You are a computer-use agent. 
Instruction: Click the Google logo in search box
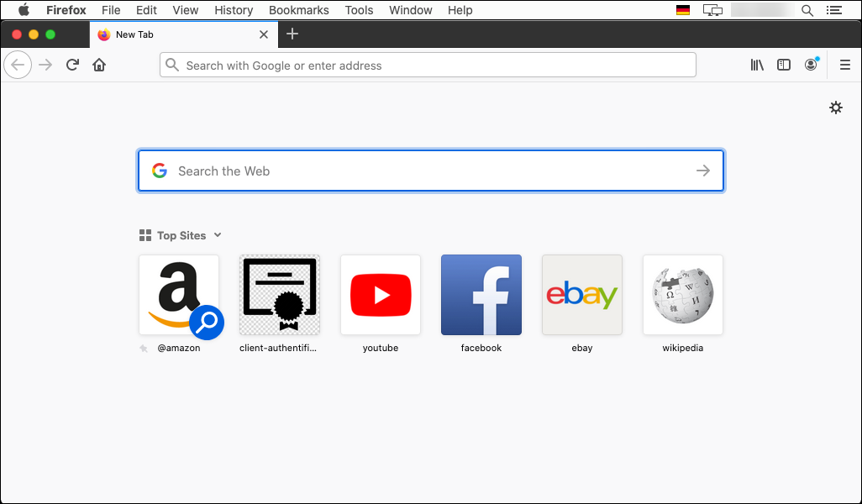coord(160,171)
